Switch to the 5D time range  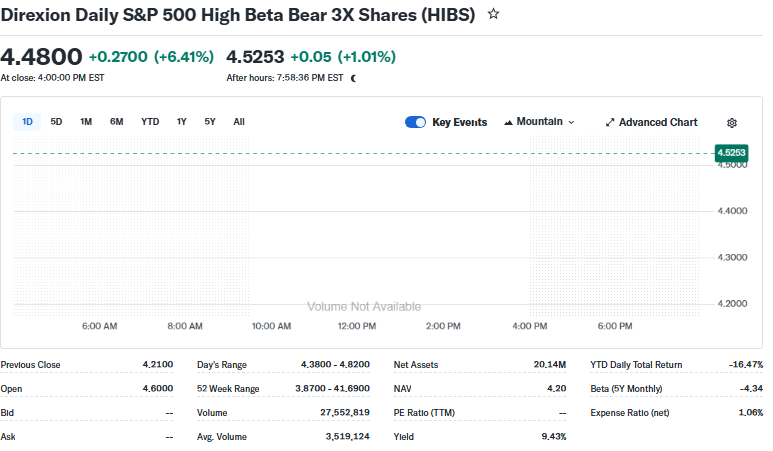56,122
